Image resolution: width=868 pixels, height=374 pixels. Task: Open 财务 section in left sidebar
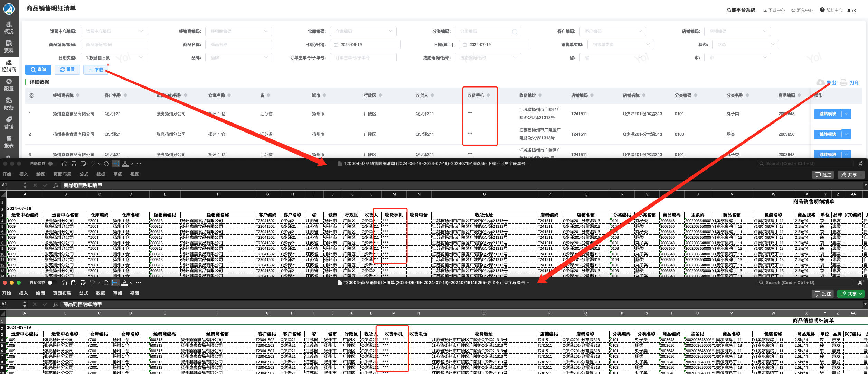(9, 104)
